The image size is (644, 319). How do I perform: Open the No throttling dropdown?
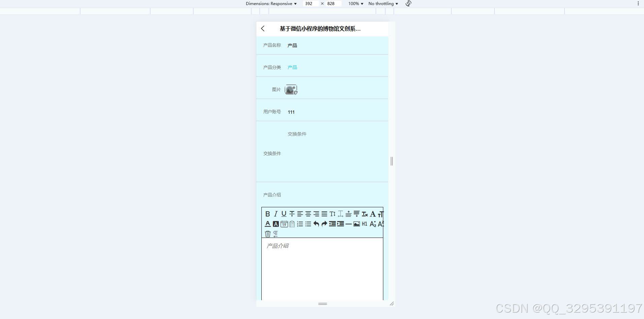[383, 3]
